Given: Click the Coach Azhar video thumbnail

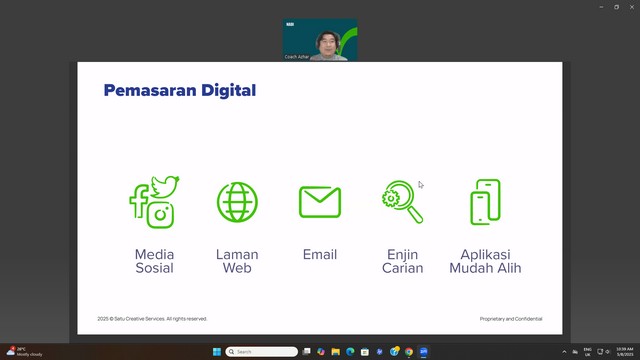Looking at the screenshot, I should point(320,40).
